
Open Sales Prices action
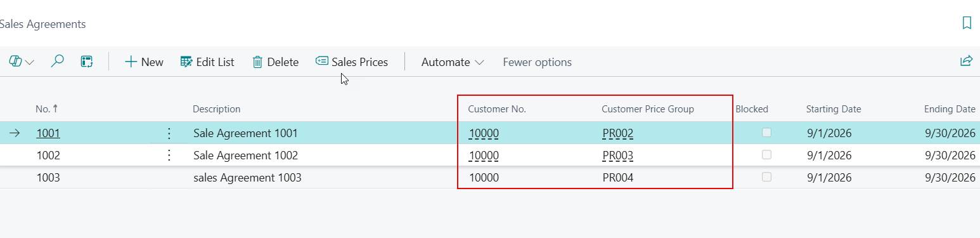tap(352, 62)
